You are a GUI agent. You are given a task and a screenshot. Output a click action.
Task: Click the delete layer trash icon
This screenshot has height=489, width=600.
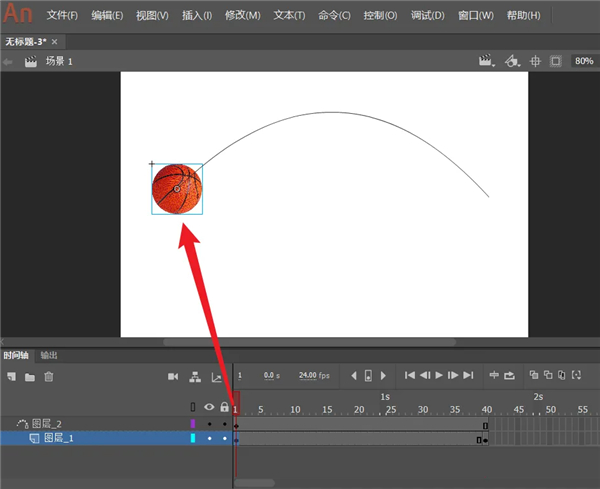pos(48,376)
